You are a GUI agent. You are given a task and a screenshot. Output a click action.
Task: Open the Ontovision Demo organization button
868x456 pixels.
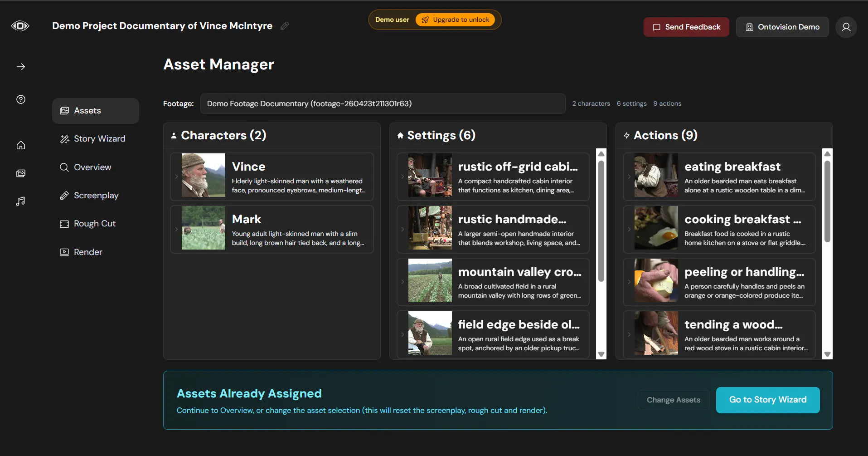click(x=782, y=27)
